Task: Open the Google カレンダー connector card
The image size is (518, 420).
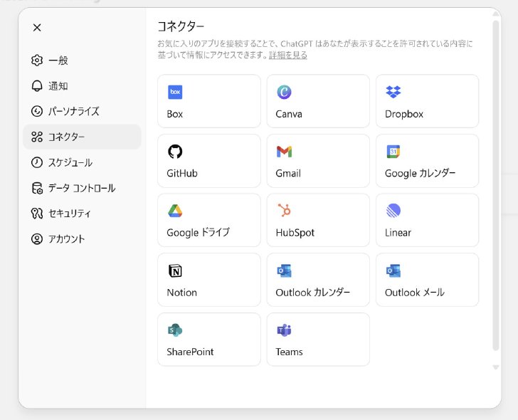Action: click(x=427, y=161)
